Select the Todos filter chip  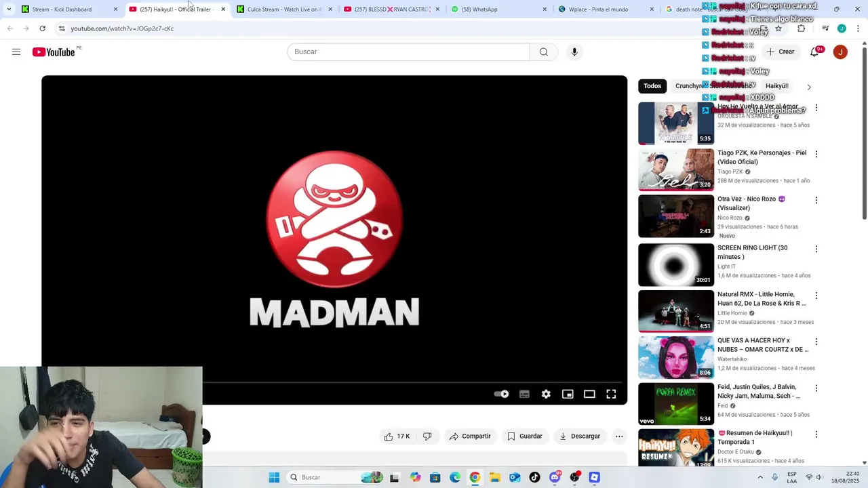point(652,86)
